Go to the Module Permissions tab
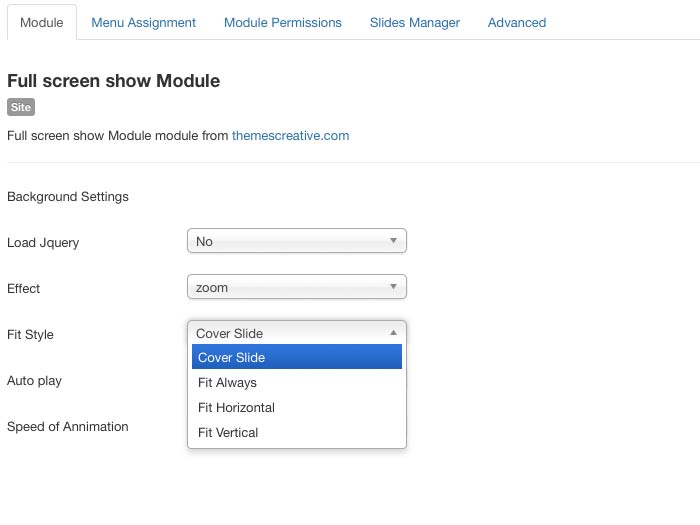 coord(282,22)
